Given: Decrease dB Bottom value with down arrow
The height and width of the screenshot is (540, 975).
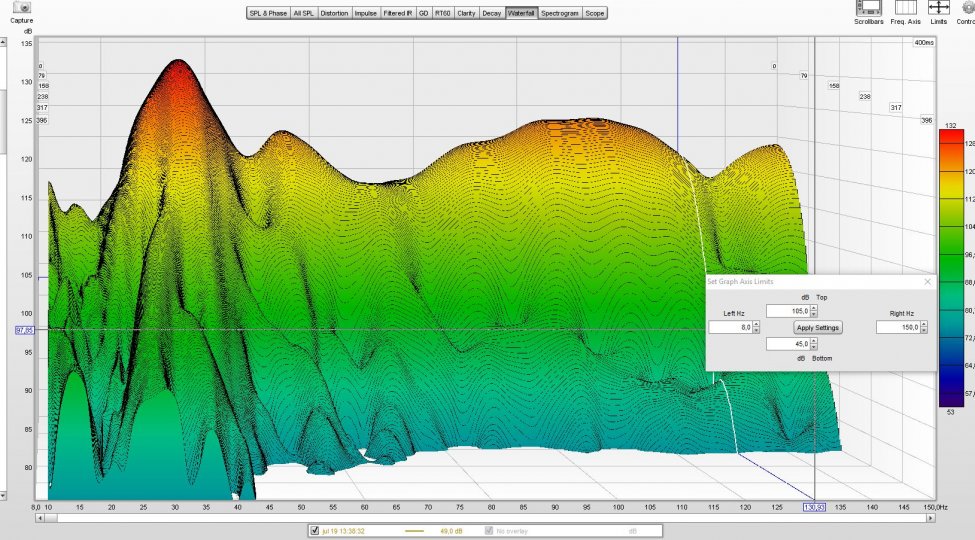Looking at the screenshot, I should pos(814,347).
